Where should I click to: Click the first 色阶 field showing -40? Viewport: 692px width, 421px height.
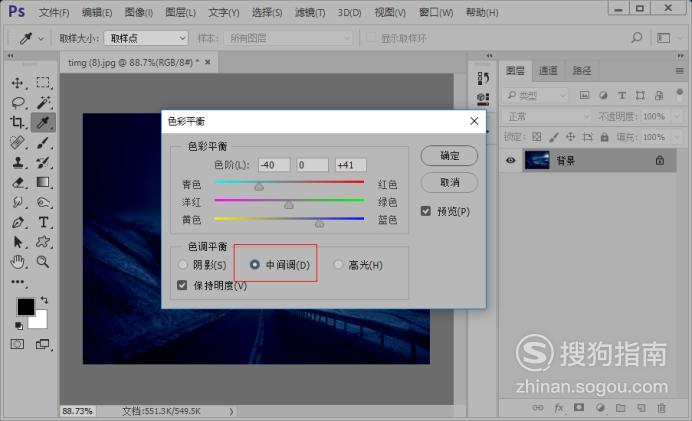274,165
